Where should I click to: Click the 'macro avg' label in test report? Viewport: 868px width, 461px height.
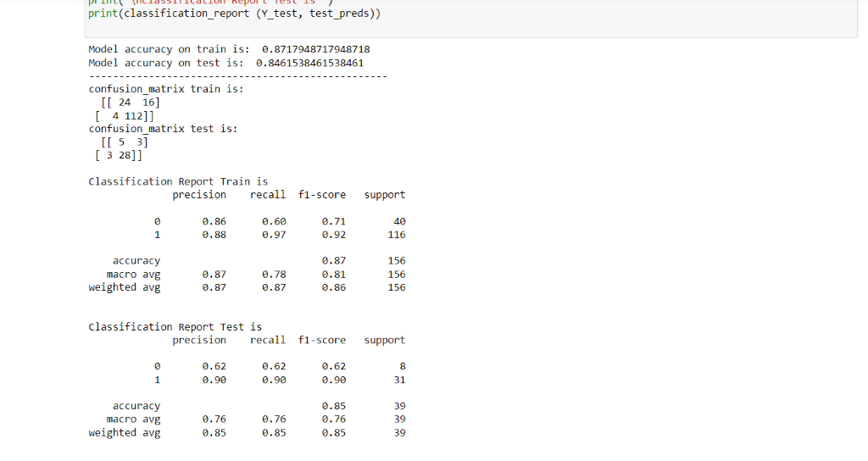[x=133, y=419]
